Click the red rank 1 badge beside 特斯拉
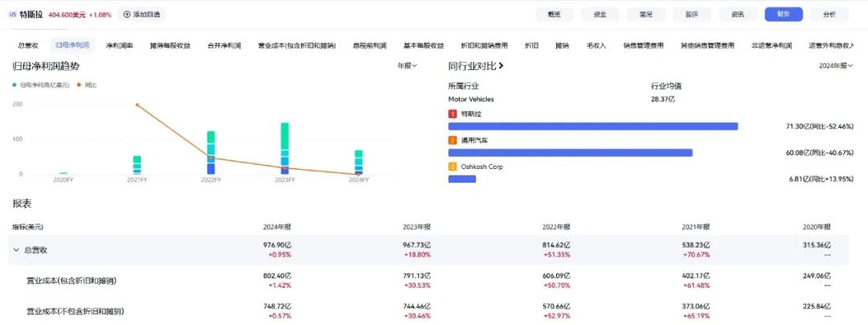Viewport: 868px width, 325px height. (452, 114)
